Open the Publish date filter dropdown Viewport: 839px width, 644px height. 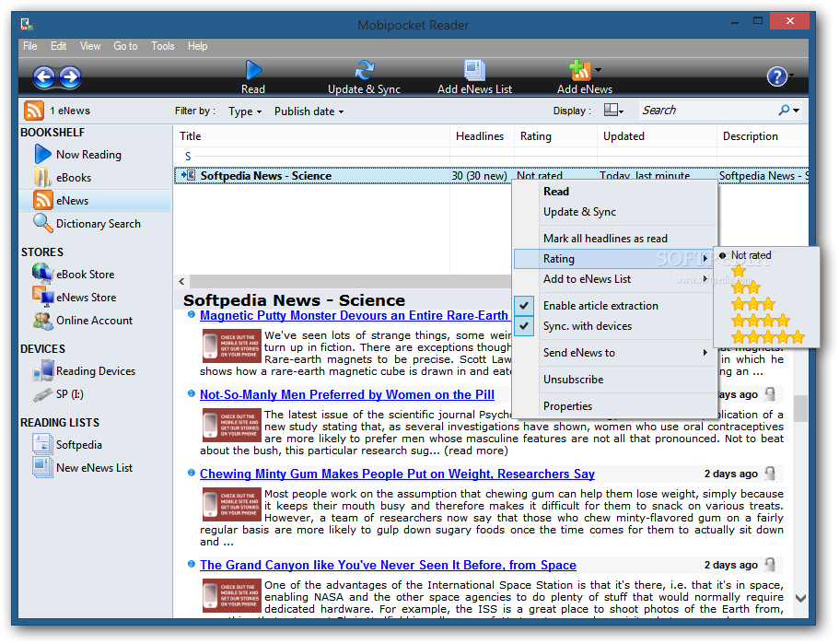(309, 111)
